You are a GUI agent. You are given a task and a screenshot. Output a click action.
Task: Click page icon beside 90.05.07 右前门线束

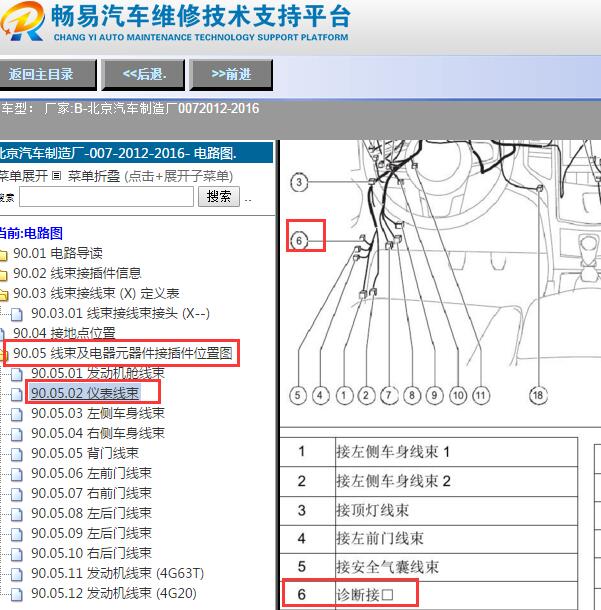pyautogui.click(x=16, y=494)
